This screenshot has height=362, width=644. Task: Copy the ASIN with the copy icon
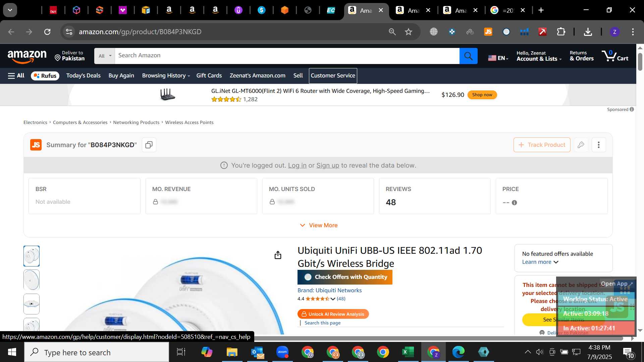(149, 145)
